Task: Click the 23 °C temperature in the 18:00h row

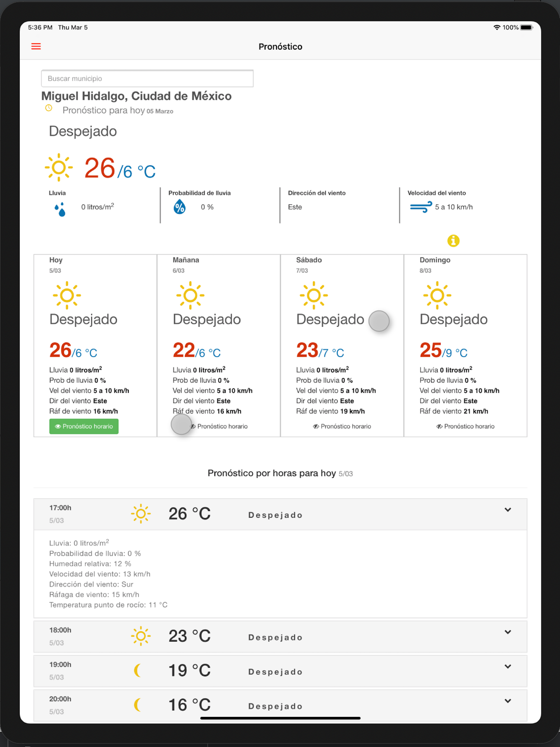Action: pyautogui.click(x=189, y=636)
